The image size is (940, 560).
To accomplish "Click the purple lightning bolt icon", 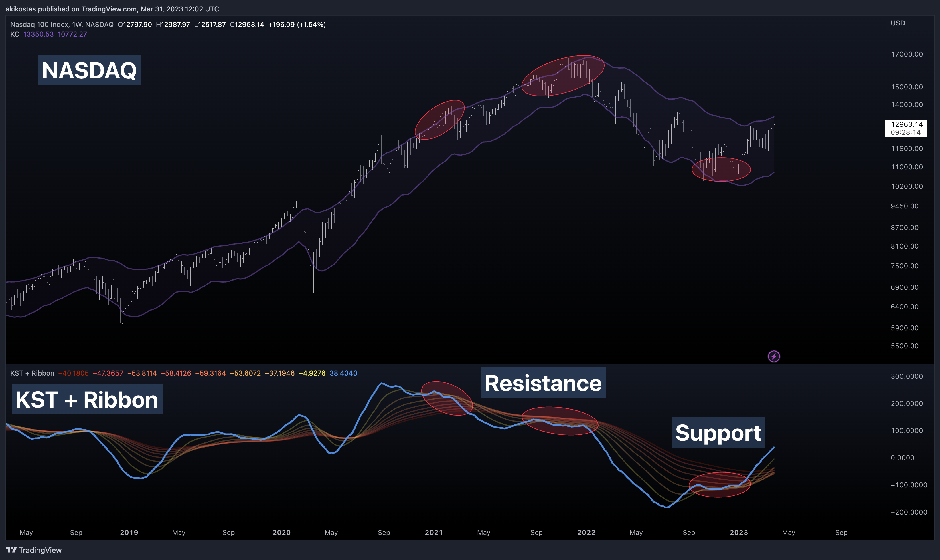I will (x=773, y=356).
